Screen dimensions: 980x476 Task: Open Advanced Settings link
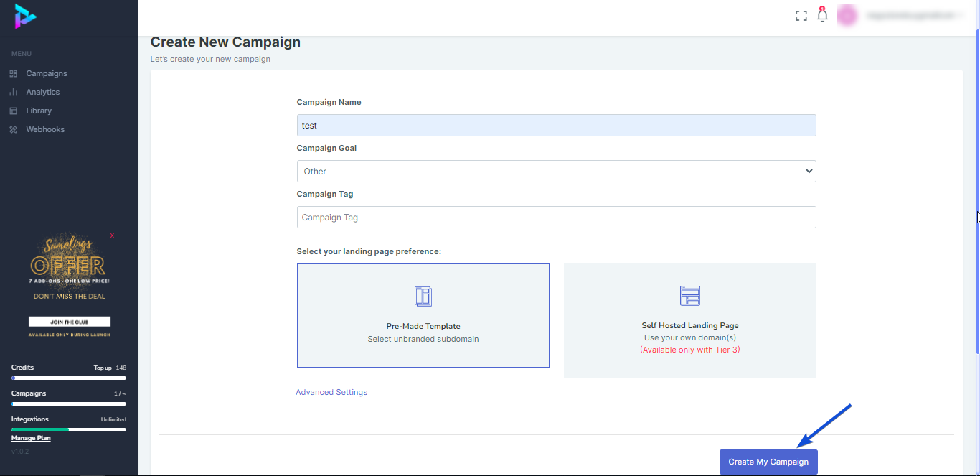331,392
